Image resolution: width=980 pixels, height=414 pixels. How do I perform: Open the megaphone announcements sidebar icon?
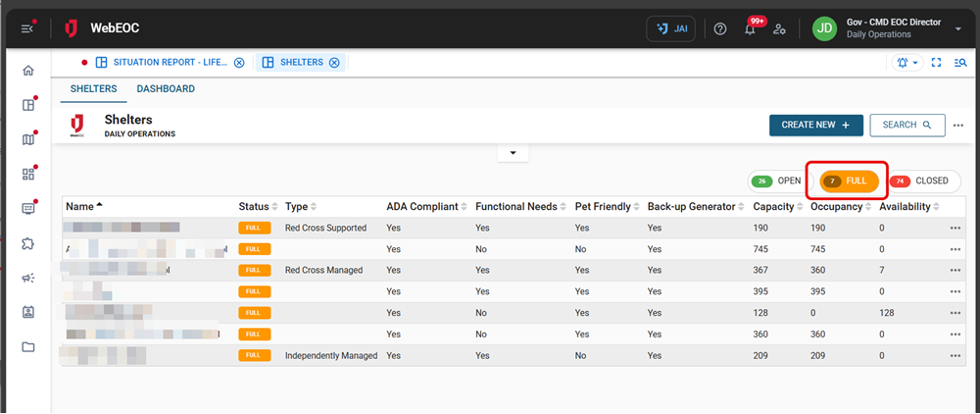point(27,278)
